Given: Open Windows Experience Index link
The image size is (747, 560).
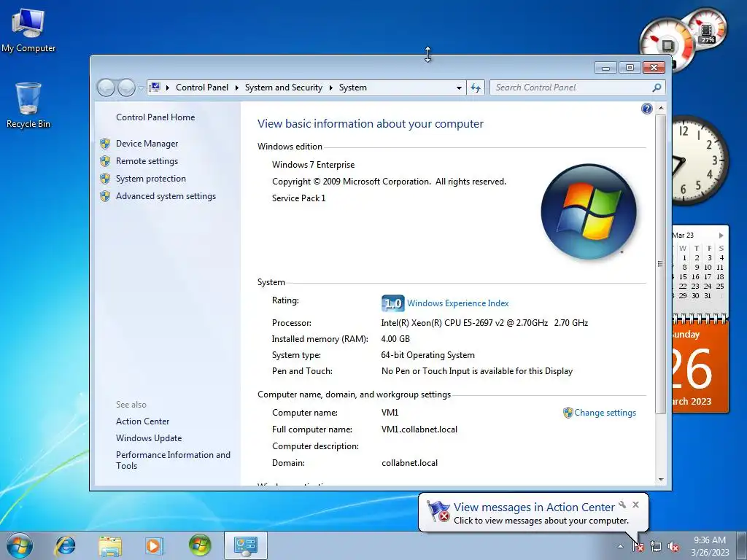Looking at the screenshot, I should [458, 303].
